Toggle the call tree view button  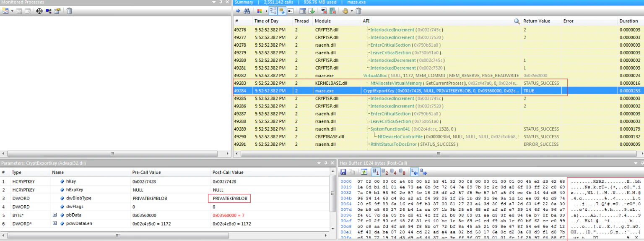(273, 11)
